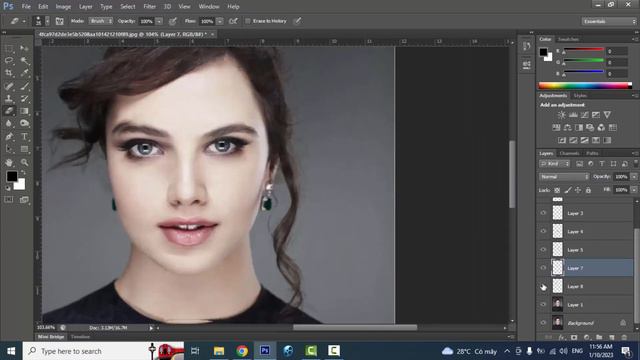Open the layer Fill dropdown arrow
640x360 pixels.
pos(634,190)
